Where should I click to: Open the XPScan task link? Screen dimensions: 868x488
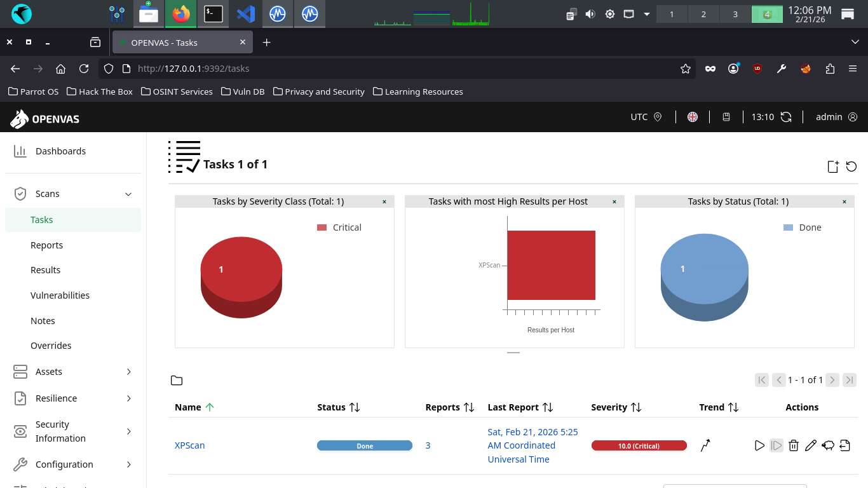(189, 445)
